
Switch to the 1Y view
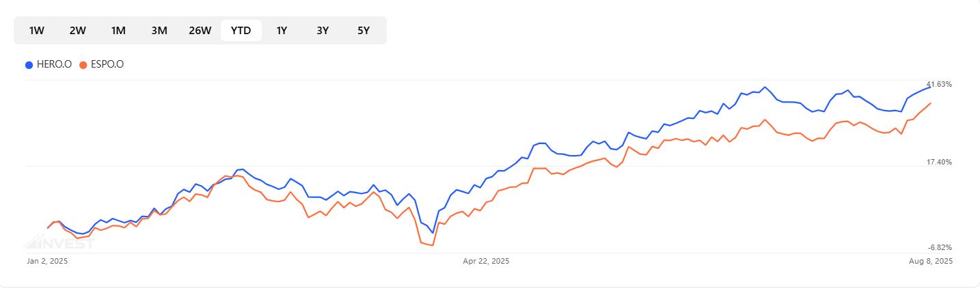coord(282,30)
